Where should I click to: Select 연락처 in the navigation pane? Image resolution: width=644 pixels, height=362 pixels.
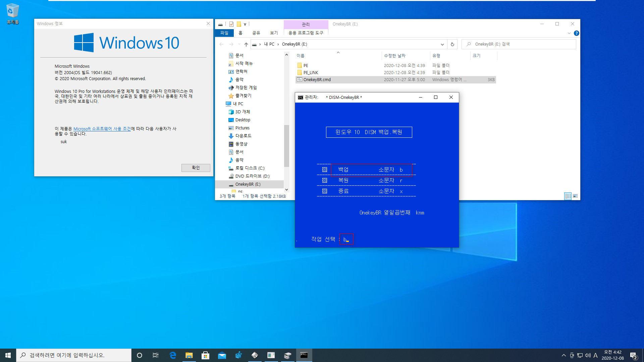pos(241,71)
